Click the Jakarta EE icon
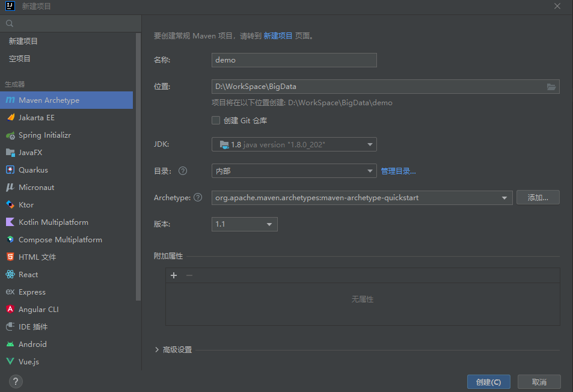573x392 pixels. tap(11, 117)
